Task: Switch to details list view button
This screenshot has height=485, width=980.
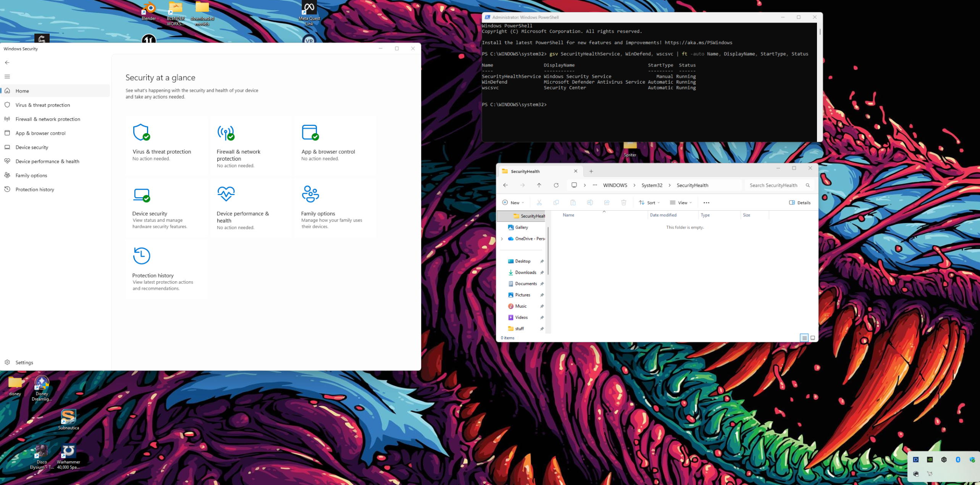Action: tap(804, 338)
